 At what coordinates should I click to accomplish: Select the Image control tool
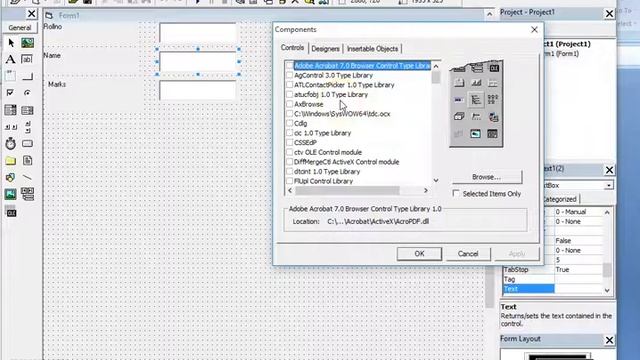point(11,194)
